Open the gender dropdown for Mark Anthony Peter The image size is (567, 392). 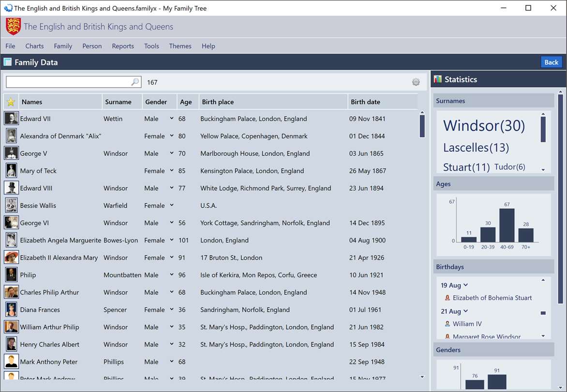(172, 361)
